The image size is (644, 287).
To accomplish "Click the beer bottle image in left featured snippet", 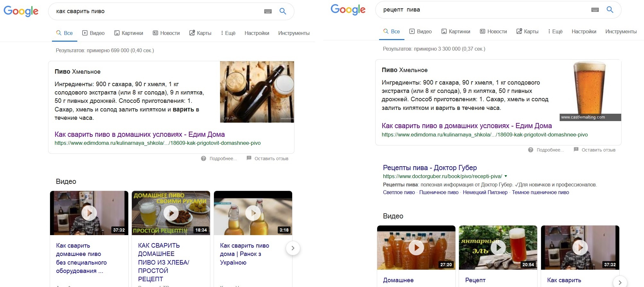I will pos(257,92).
